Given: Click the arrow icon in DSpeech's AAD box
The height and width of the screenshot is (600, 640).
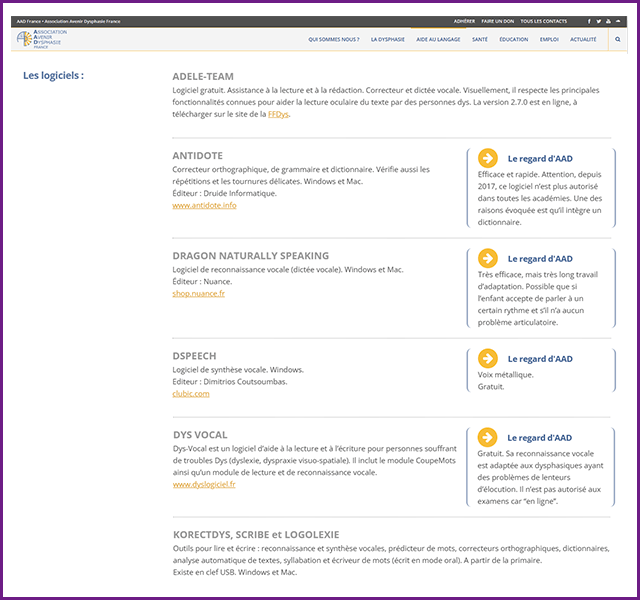Looking at the screenshot, I should point(488,358).
